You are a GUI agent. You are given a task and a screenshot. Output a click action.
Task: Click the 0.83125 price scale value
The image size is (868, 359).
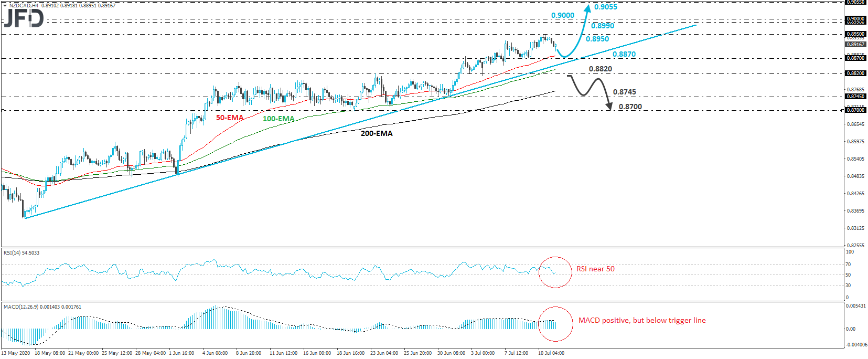(855, 228)
